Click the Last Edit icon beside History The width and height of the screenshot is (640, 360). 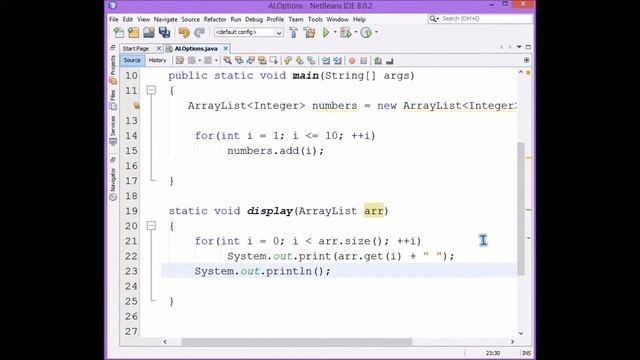click(180, 60)
